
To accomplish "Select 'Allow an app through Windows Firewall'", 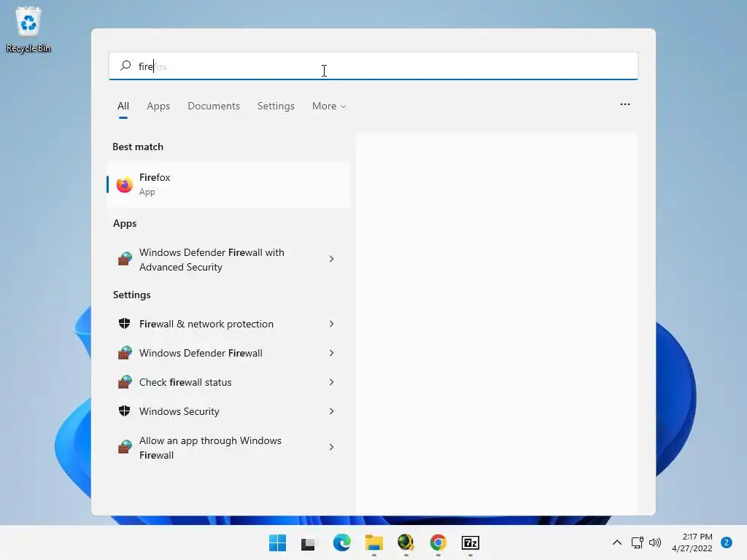I will point(210,448).
